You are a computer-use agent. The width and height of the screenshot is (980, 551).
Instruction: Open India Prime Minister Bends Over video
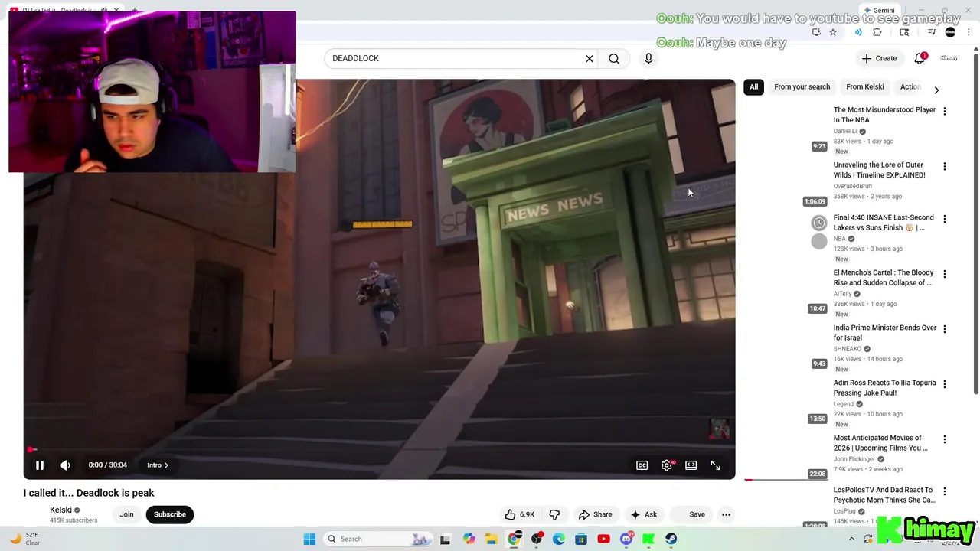point(884,332)
